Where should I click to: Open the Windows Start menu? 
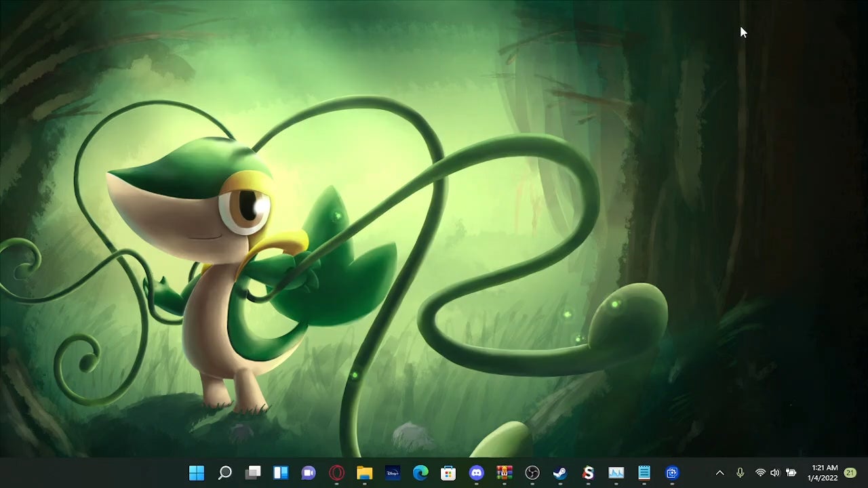(197, 473)
